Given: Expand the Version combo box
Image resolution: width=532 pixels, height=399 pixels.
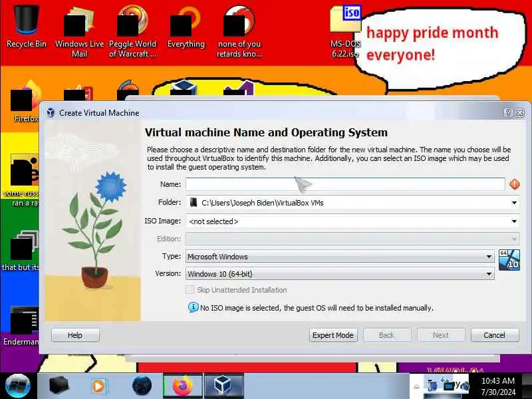Looking at the screenshot, I should (340, 274).
